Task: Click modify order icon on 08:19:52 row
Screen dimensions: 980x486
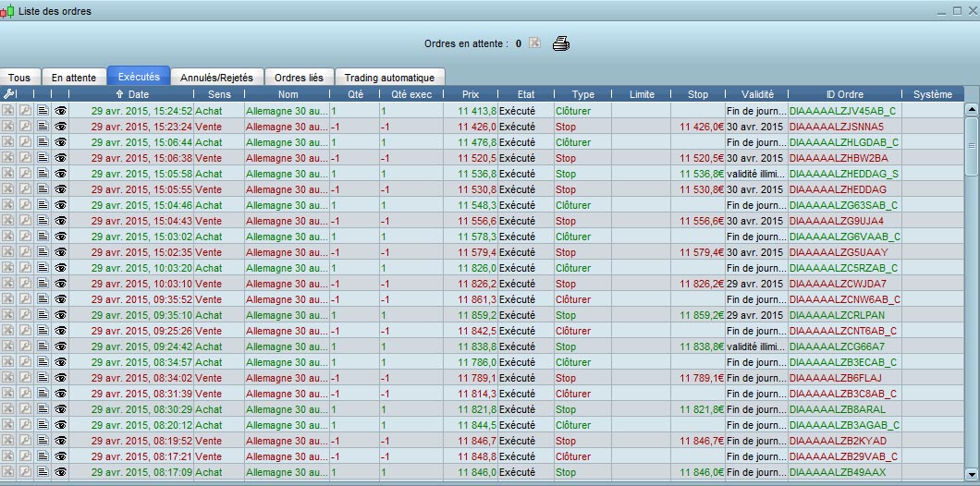Action: 25,441
